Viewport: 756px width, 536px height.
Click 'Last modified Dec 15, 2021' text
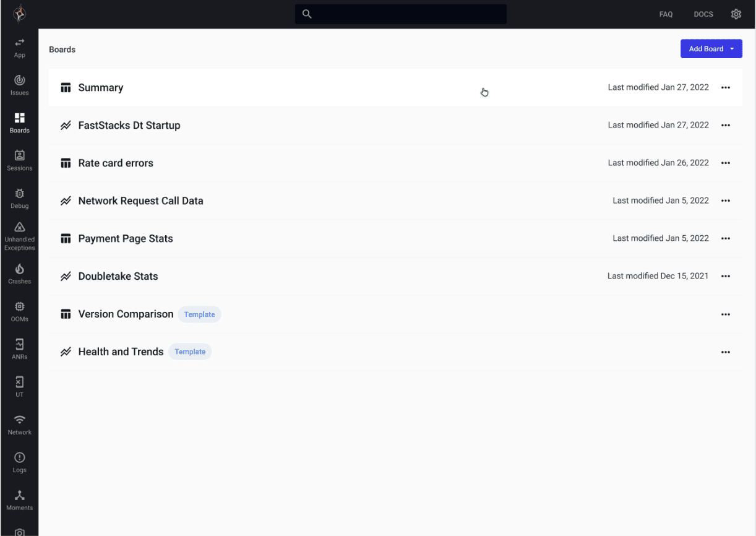tap(658, 276)
